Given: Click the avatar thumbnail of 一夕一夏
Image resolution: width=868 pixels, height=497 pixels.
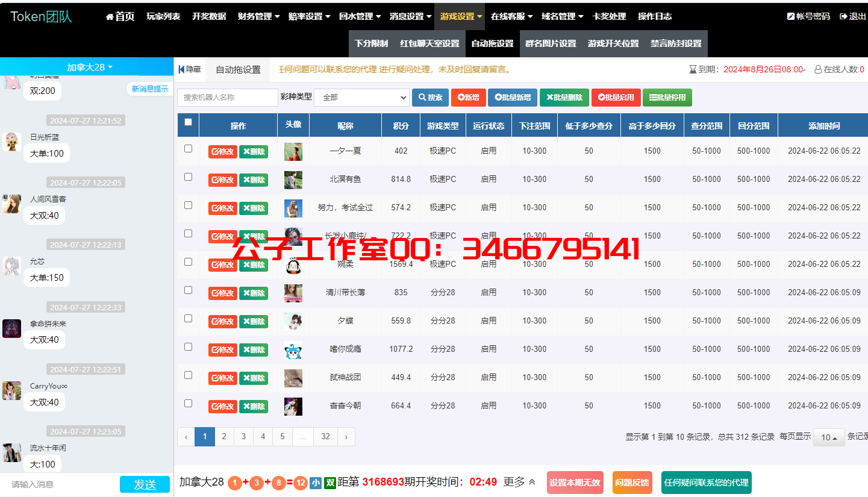Looking at the screenshot, I should [293, 152].
